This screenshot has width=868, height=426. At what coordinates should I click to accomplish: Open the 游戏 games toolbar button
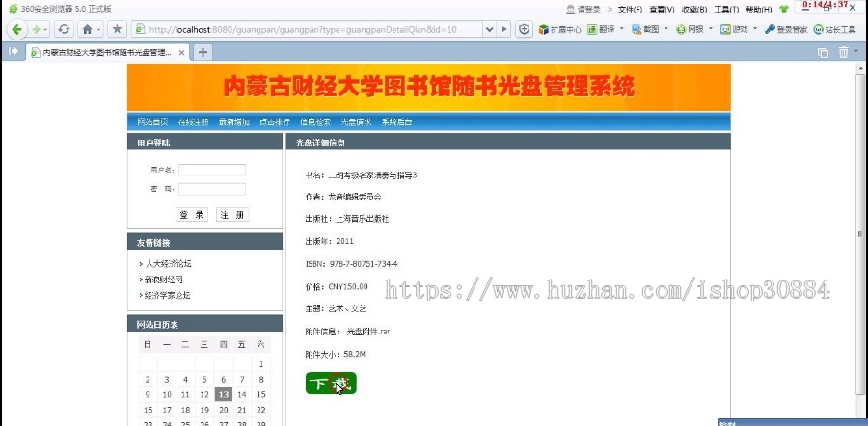(x=734, y=29)
